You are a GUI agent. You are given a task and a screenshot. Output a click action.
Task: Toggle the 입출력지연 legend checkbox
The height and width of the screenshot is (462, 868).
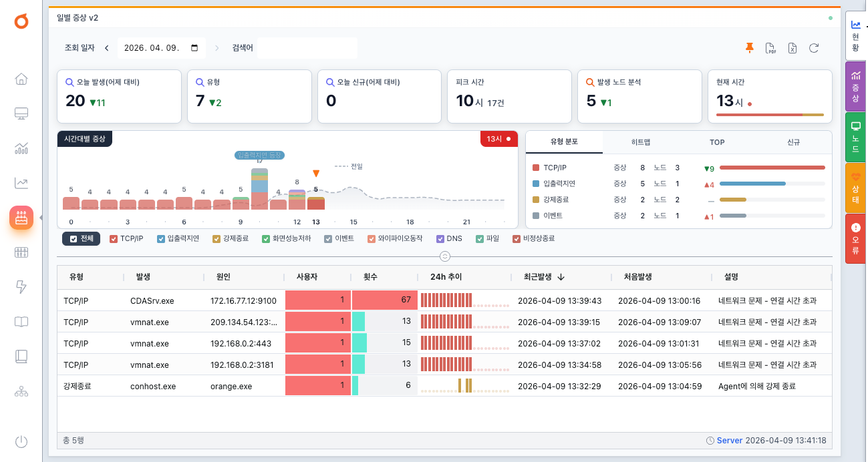coord(161,238)
